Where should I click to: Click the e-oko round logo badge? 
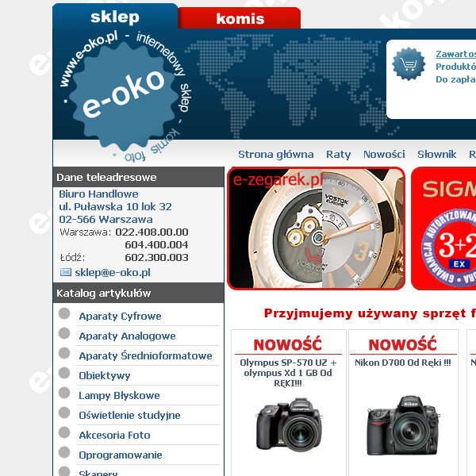tap(124, 96)
